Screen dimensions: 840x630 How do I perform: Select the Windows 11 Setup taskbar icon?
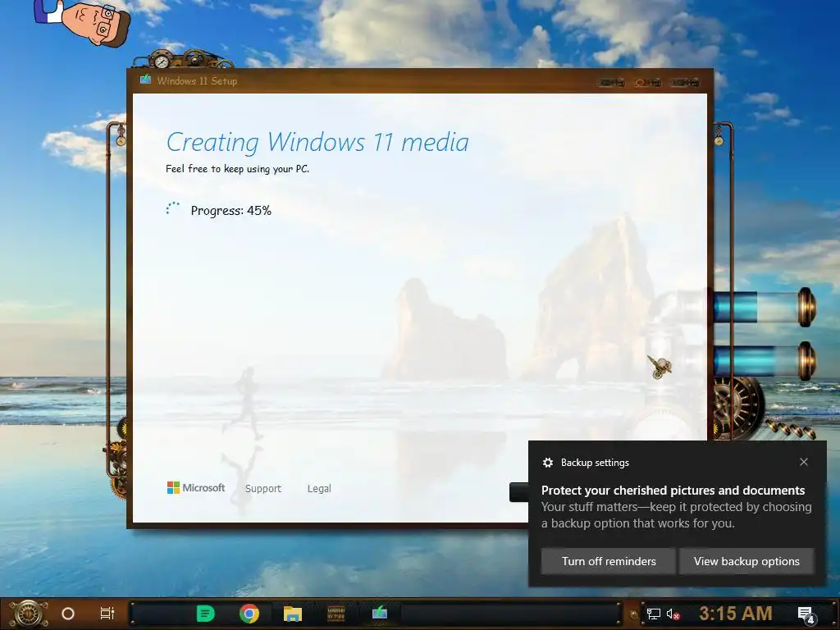click(379, 613)
